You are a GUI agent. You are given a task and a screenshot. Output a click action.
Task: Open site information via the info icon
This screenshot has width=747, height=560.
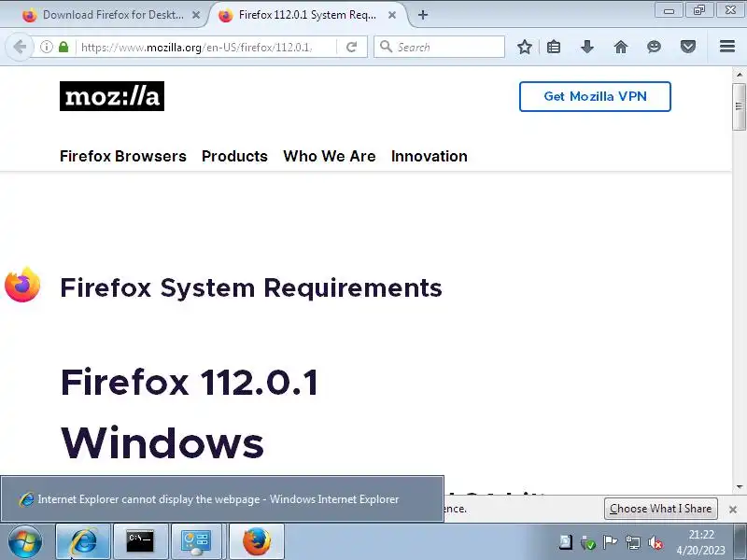pos(46,47)
